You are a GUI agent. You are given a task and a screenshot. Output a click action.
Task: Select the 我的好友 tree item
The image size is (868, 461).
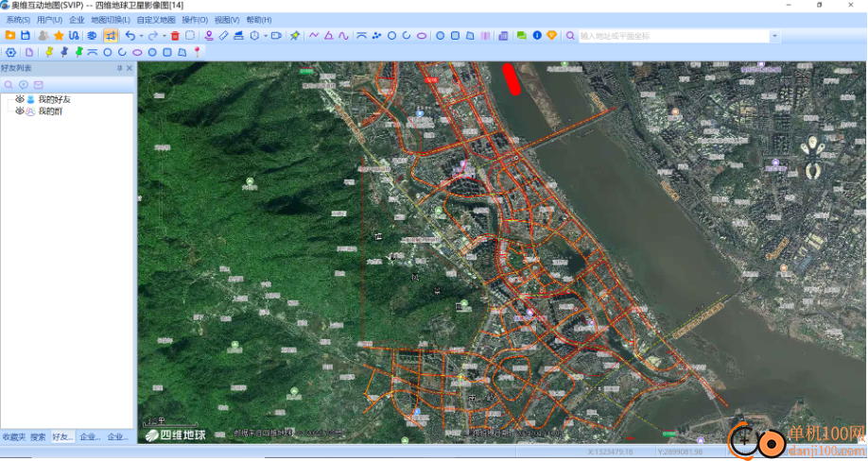54,99
